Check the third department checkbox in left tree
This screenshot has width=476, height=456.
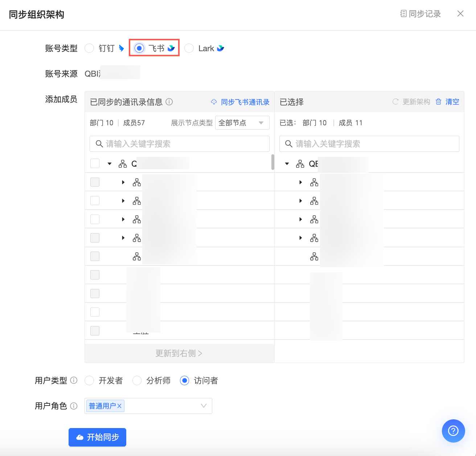point(95,219)
